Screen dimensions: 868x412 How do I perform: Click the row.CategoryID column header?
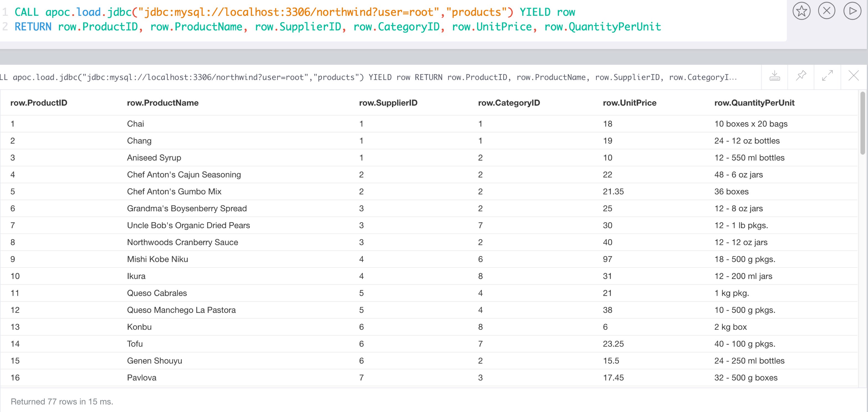pos(508,103)
